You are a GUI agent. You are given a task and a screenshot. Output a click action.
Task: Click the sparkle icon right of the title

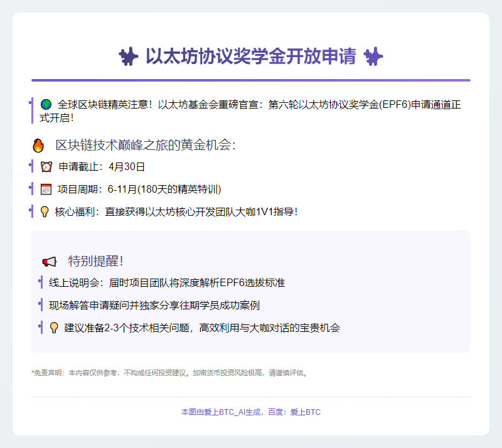pos(373,56)
